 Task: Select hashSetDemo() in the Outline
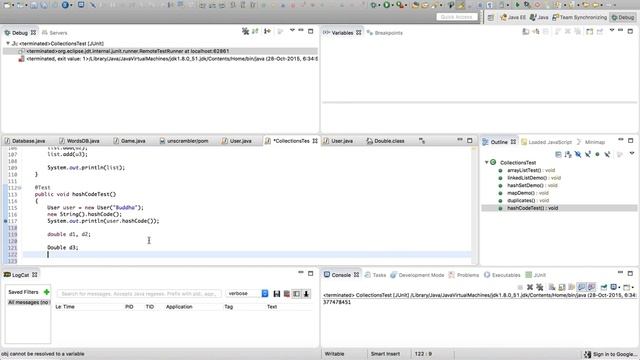coord(532,185)
